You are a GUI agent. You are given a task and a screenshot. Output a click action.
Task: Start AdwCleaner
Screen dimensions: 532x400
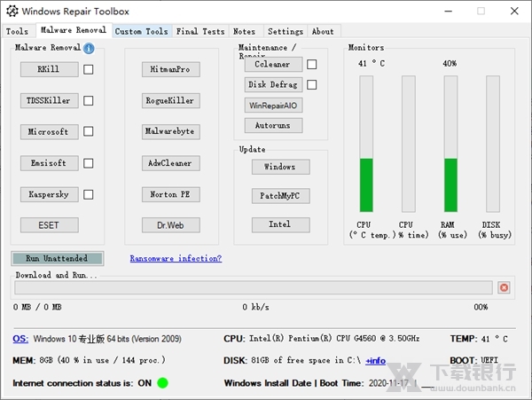click(170, 163)
